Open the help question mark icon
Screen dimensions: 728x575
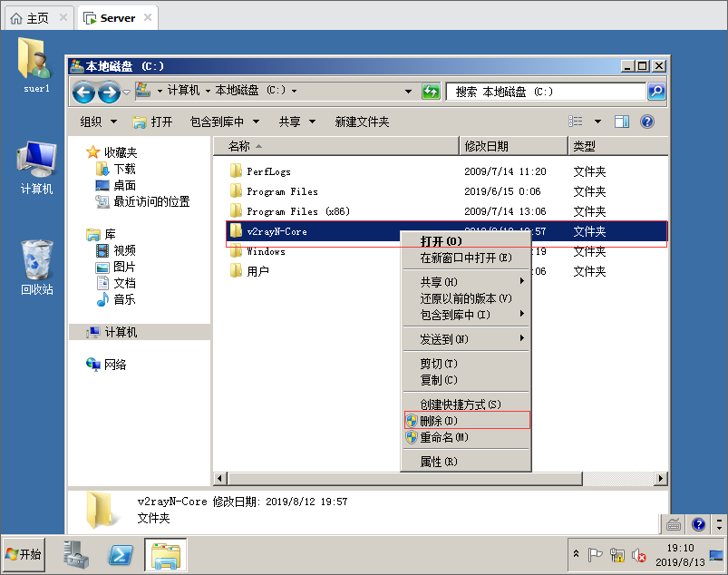pyautogui.click(x=647, y=122)
